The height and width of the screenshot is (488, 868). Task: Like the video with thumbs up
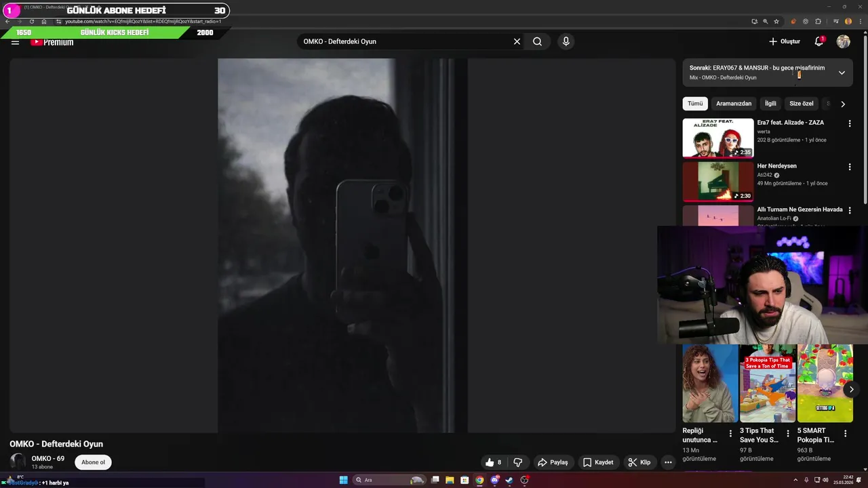[x=493, y=462]
